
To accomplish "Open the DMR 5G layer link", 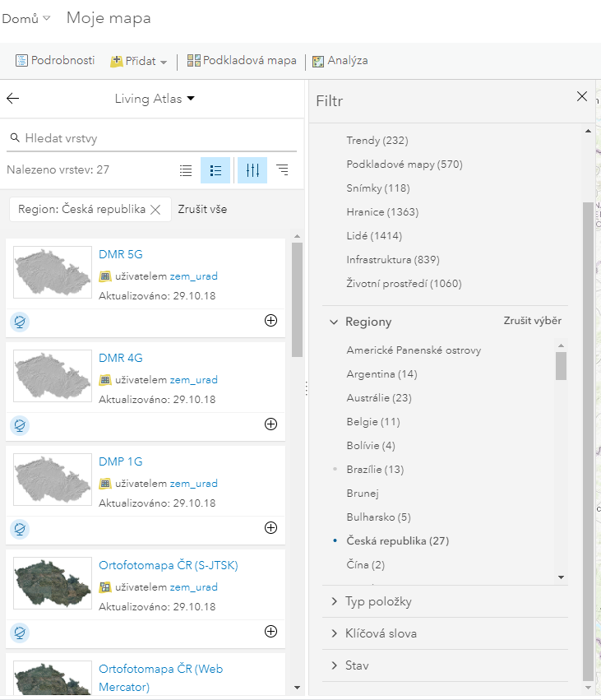I will [121, 254].
